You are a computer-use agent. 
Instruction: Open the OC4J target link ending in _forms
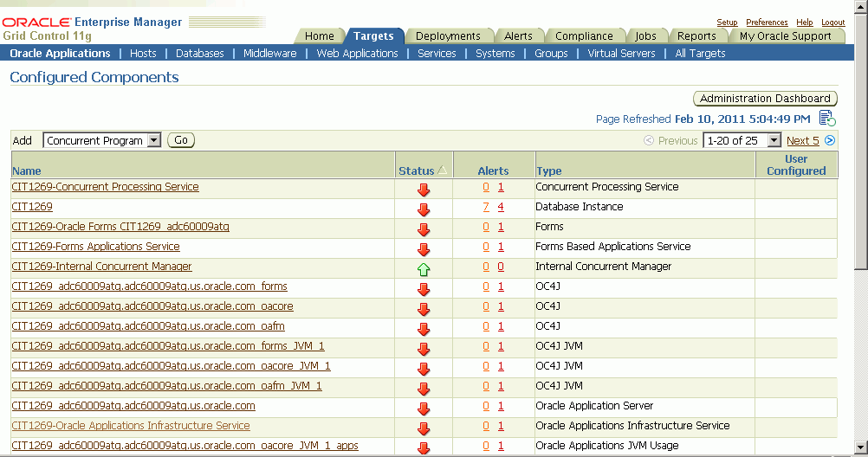150,286
